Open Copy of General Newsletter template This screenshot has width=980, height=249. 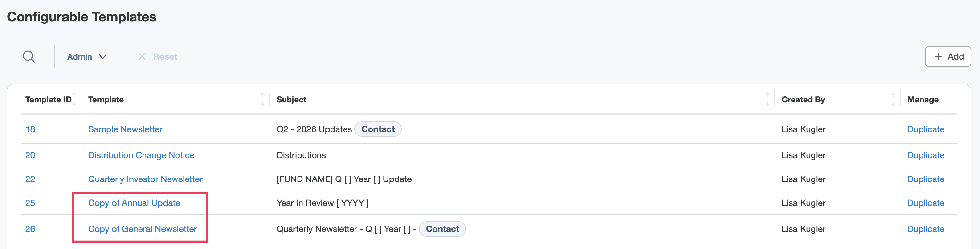point(143,229)
